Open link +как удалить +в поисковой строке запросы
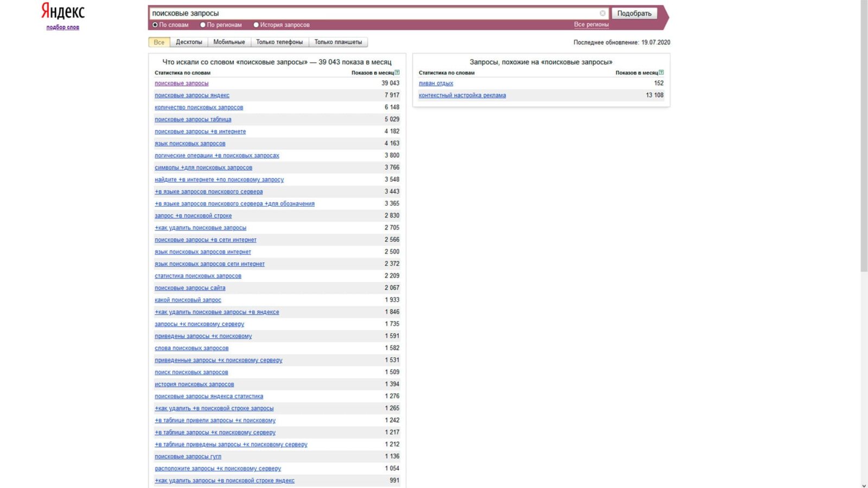 click(x=214, y=408)
